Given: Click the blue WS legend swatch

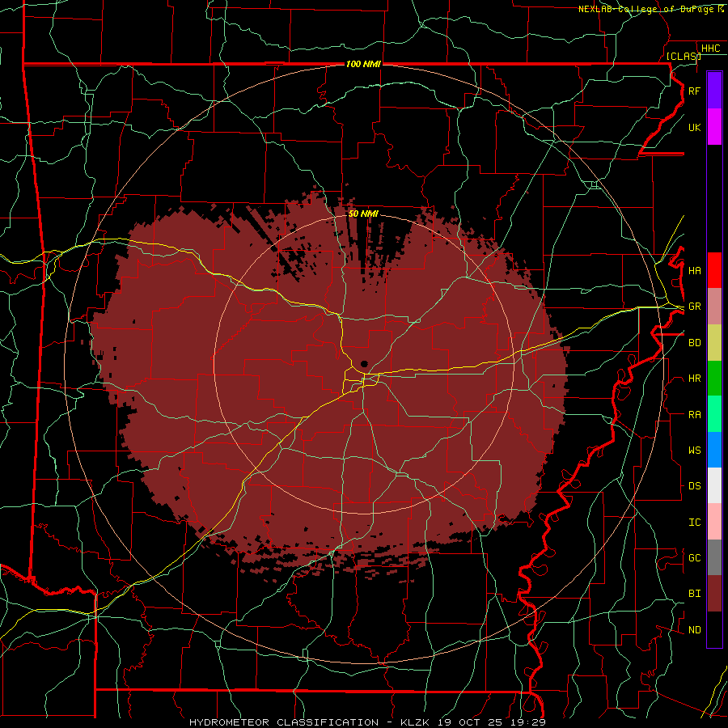Looking at the screenshot, I should (x=714, y=450).
